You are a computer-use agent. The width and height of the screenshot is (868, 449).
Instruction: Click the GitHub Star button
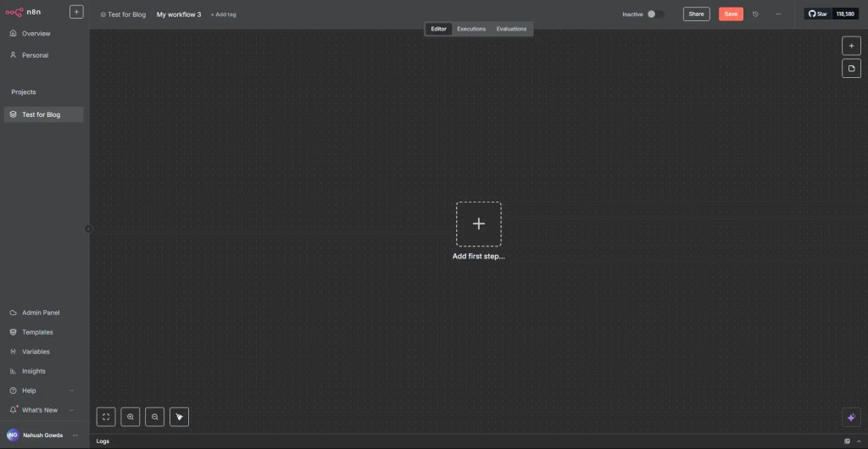click(x=818, y=14)
